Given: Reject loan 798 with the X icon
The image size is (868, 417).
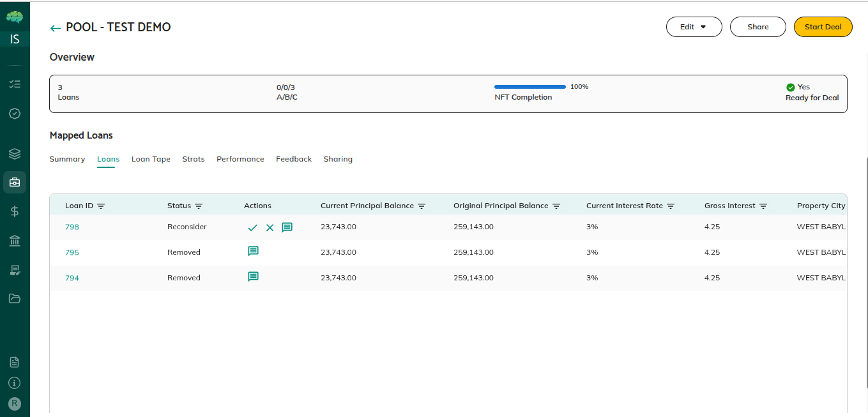Looking at the screenshot, I should tap(270, 227).
